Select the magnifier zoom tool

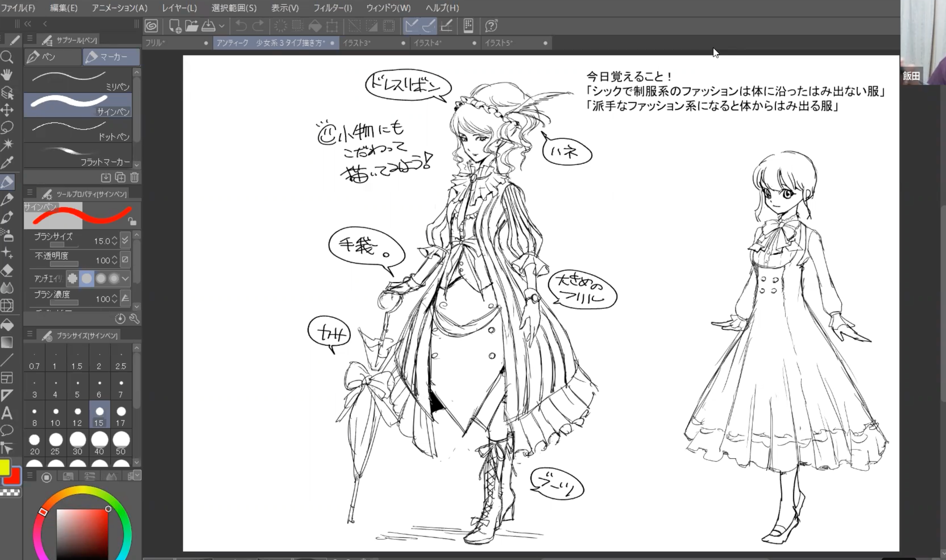point(7,57)
